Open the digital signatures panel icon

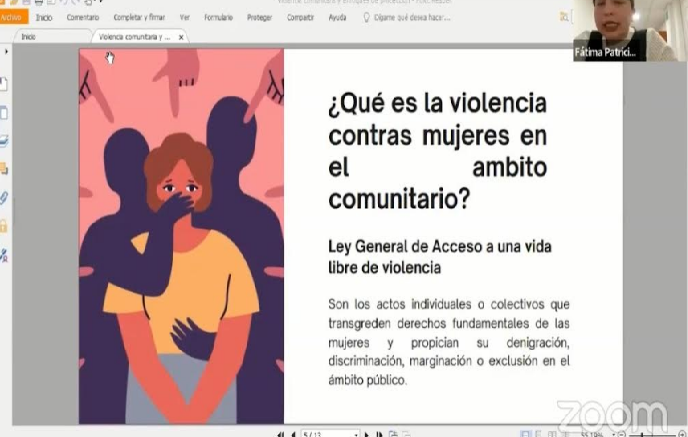tap(4, 255)
